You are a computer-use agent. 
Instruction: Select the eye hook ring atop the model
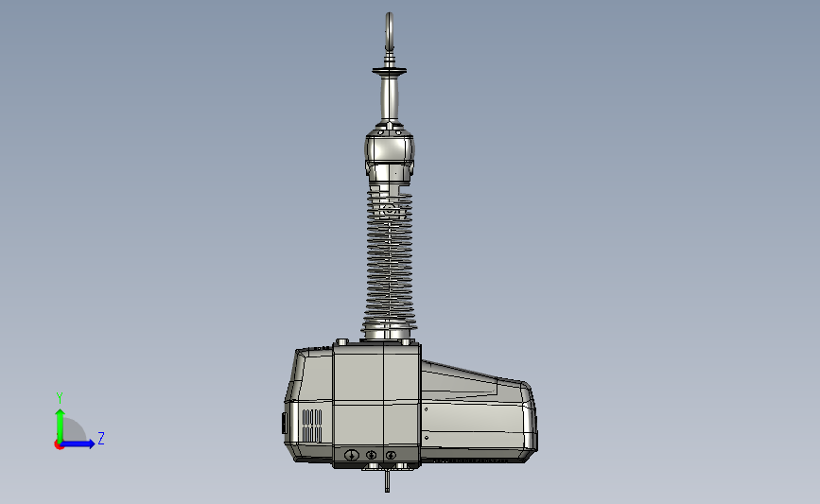[x=389, y=31]
